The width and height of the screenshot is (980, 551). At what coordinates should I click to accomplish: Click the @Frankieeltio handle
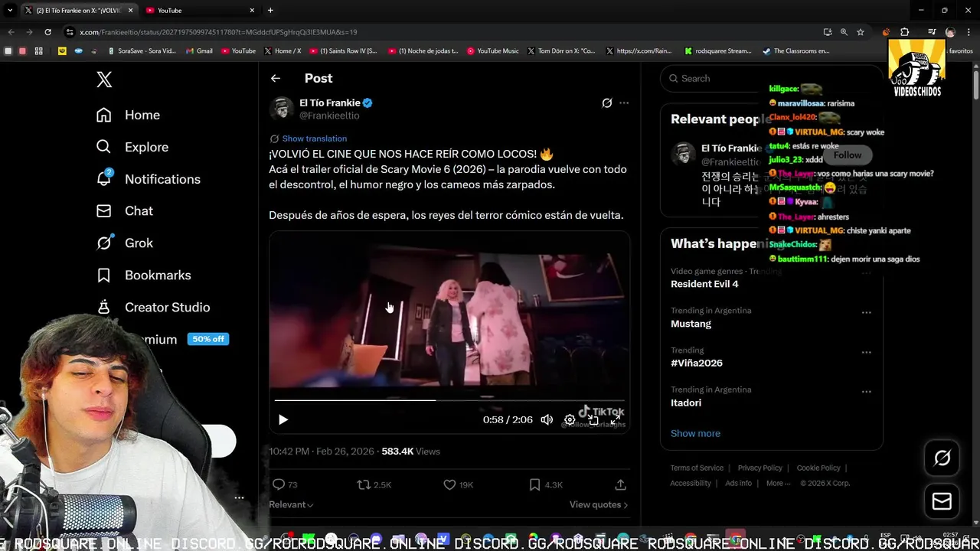click(x=329, y=116)
